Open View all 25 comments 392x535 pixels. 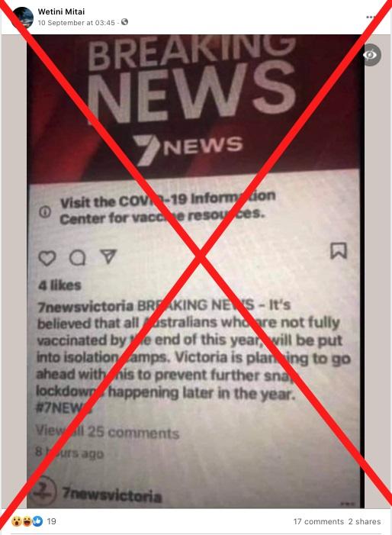point(108,433)
